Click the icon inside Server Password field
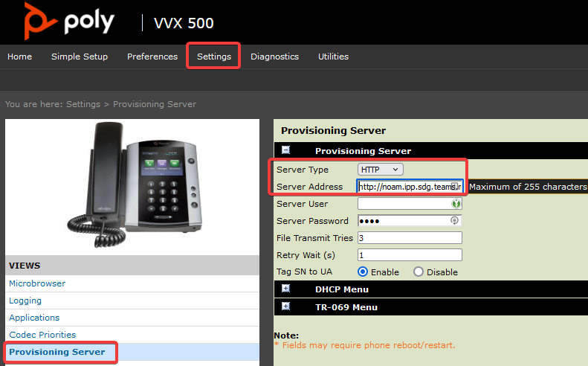 point(454,221)
